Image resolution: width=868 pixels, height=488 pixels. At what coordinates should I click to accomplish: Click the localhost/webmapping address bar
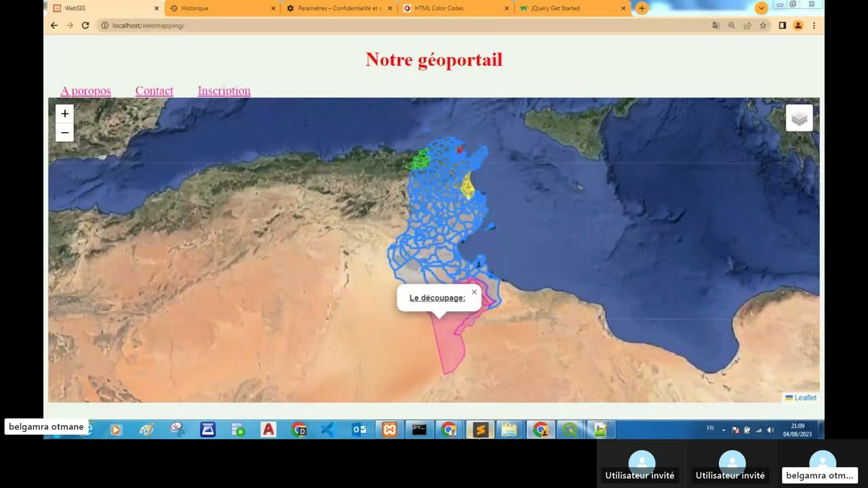pos(400,25)
